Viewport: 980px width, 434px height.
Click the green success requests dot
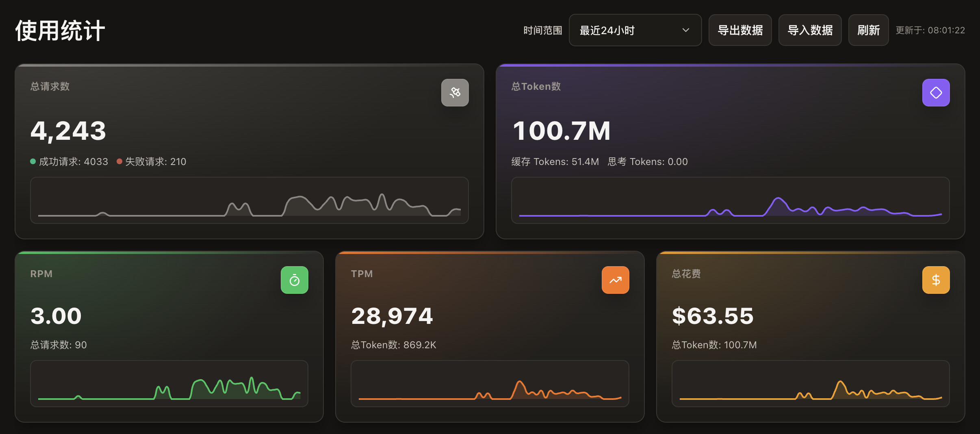pyautogui.click(x=33, y=162)
